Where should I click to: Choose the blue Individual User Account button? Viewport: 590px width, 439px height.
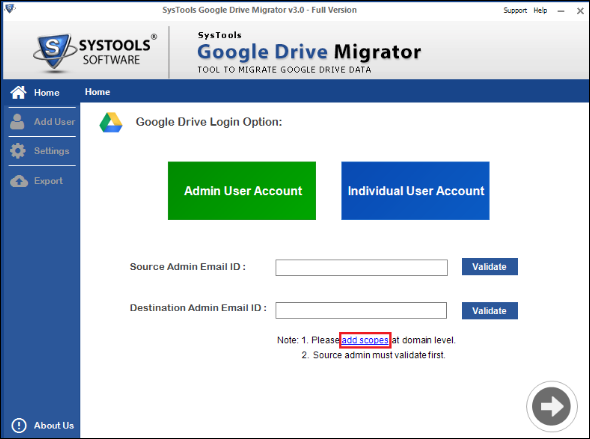(415, 191)
